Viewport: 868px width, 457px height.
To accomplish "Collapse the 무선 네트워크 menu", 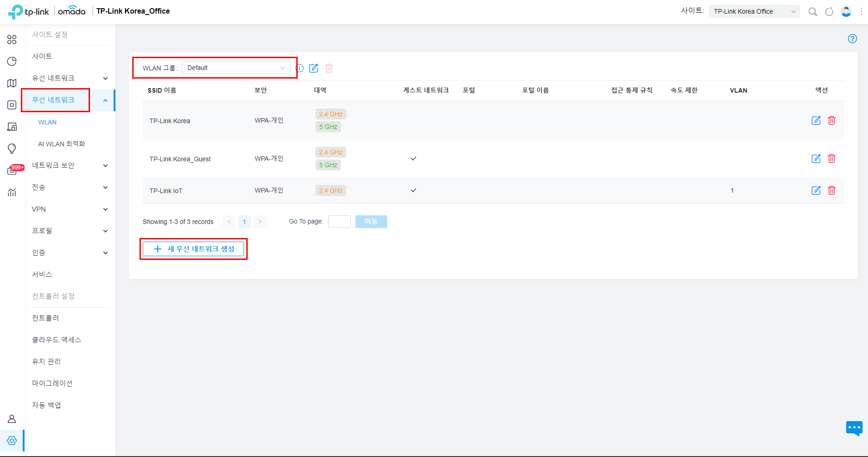I will (70, 100).
